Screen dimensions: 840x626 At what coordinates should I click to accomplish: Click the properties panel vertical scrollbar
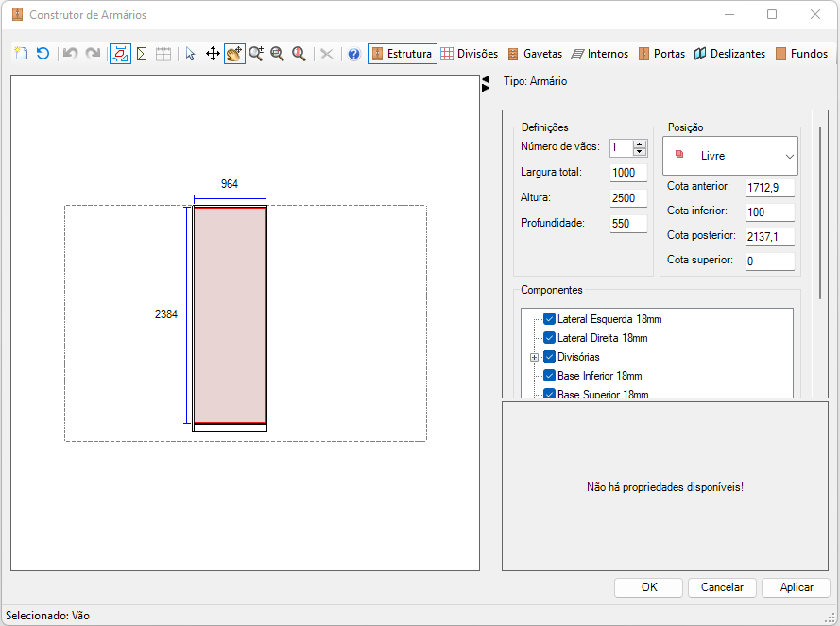pyautogui.click(x=819, y=212)
